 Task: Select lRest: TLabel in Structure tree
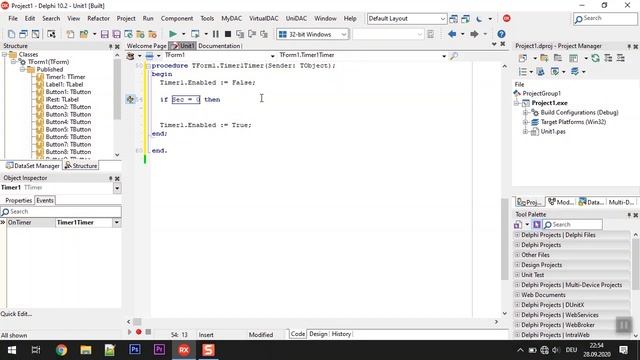pyautogui.click(x=62, y=99)
